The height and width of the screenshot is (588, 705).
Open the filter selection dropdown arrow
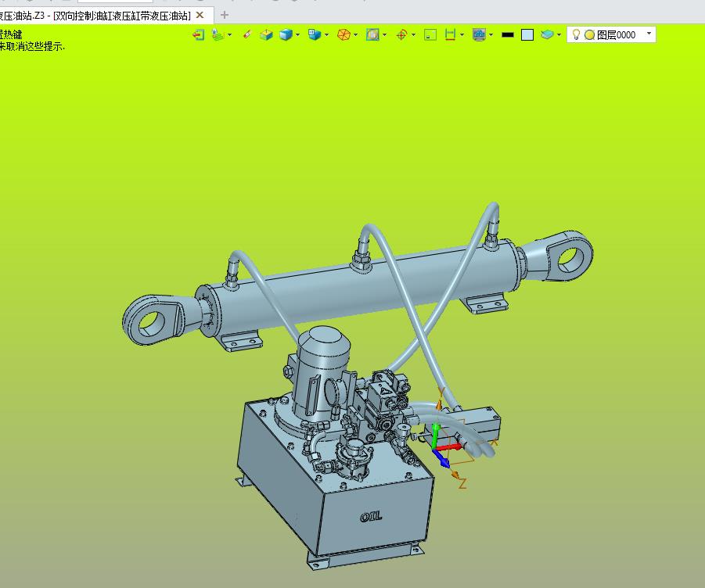384,34
